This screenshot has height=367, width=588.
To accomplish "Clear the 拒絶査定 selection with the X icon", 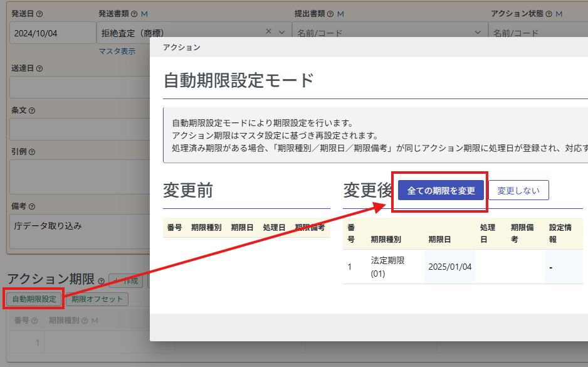I will (269, 32).
